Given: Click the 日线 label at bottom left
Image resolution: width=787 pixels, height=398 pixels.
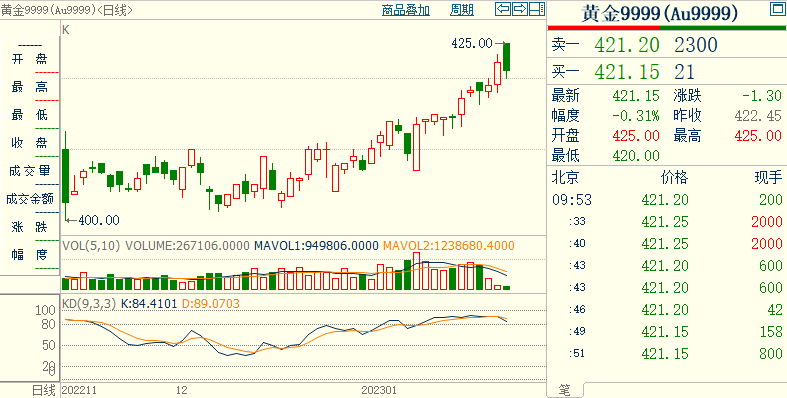Looking at the screenshot, I should [x=44, y=390].
